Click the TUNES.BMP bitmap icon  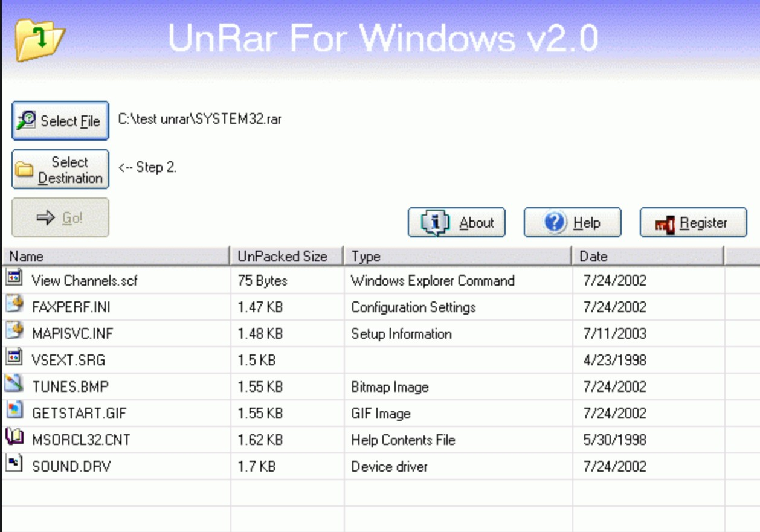click(14, 383)
